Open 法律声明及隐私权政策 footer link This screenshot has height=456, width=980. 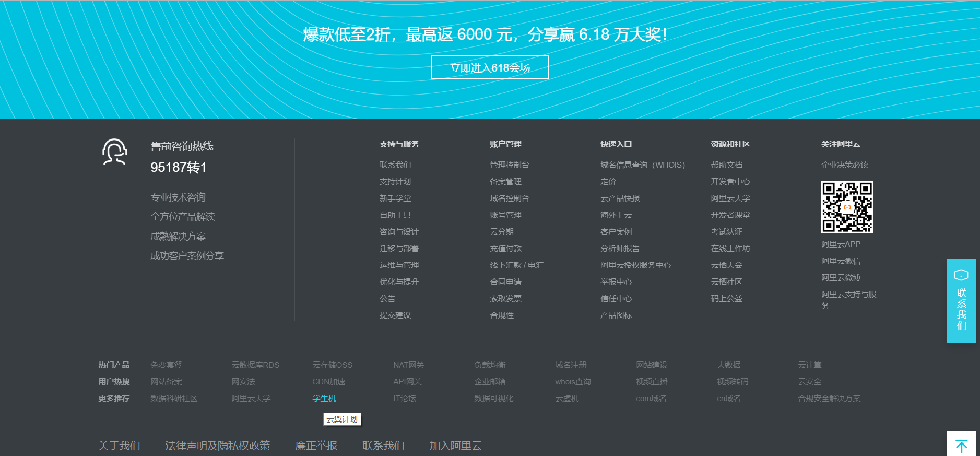(x=218, y=446)
